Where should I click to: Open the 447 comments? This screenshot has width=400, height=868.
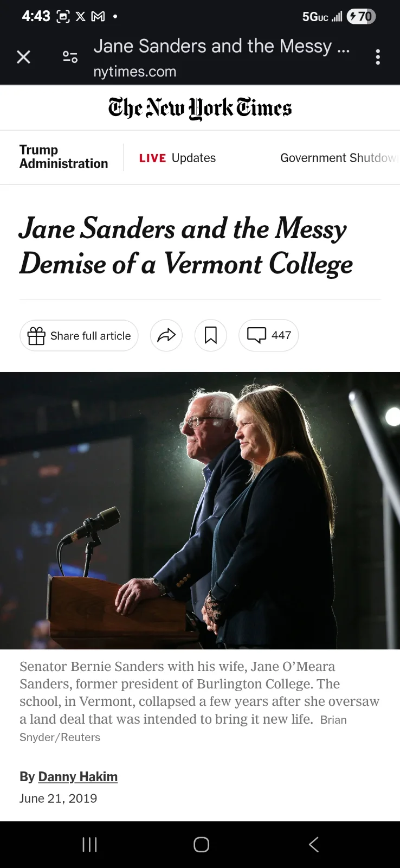269,336
